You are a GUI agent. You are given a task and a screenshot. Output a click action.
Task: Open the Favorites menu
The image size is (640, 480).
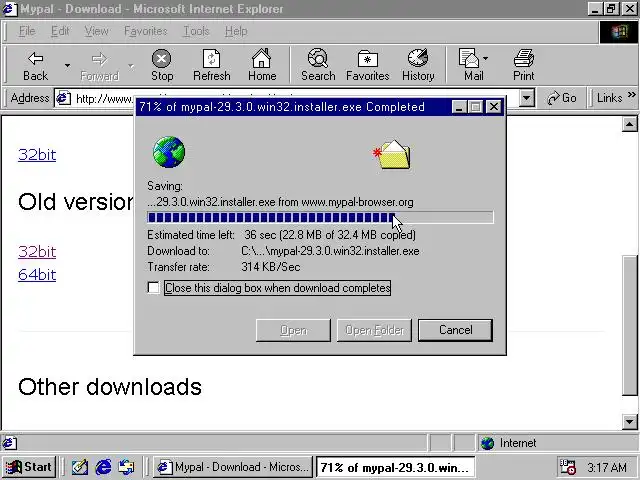click(x=146, y=31)
